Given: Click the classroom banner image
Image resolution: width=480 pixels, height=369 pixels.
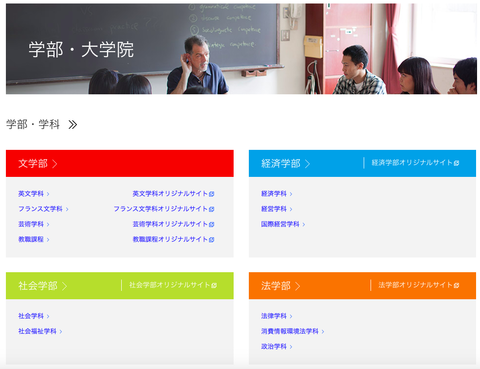Looking at the screenshot, I should [241, 49].
